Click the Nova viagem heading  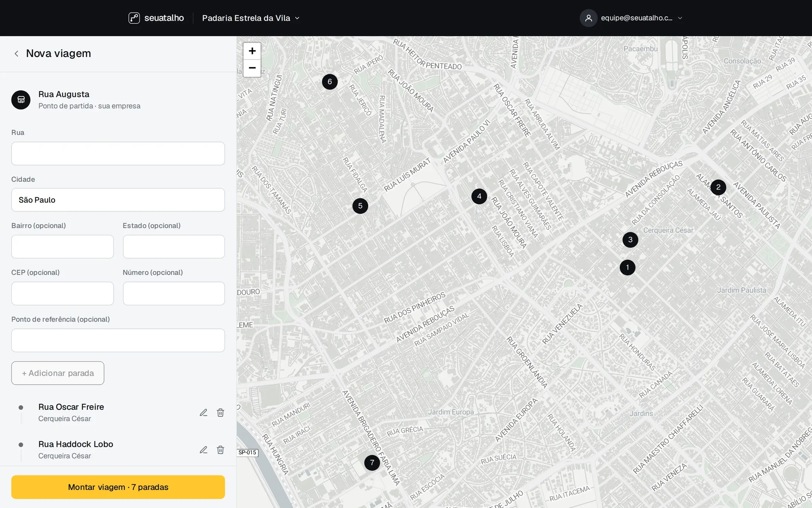click(58, 54)
